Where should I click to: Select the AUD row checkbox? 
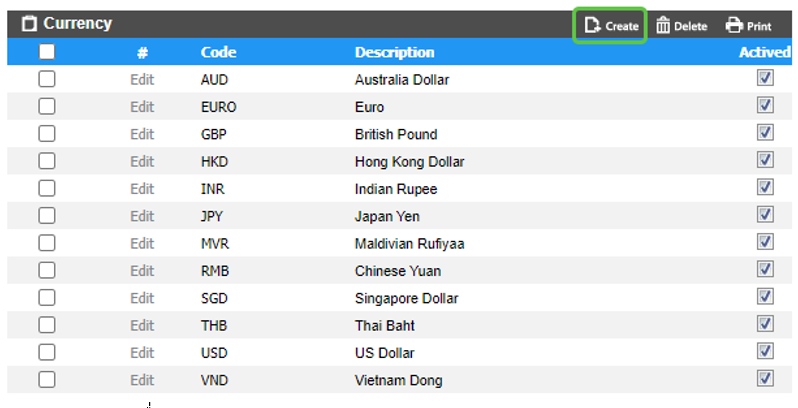point(47,79)
